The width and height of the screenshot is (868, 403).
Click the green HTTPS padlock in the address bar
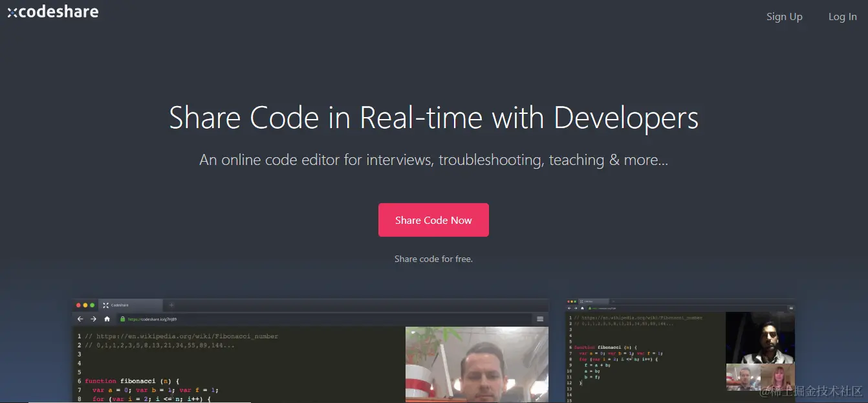tap(123, 319)
